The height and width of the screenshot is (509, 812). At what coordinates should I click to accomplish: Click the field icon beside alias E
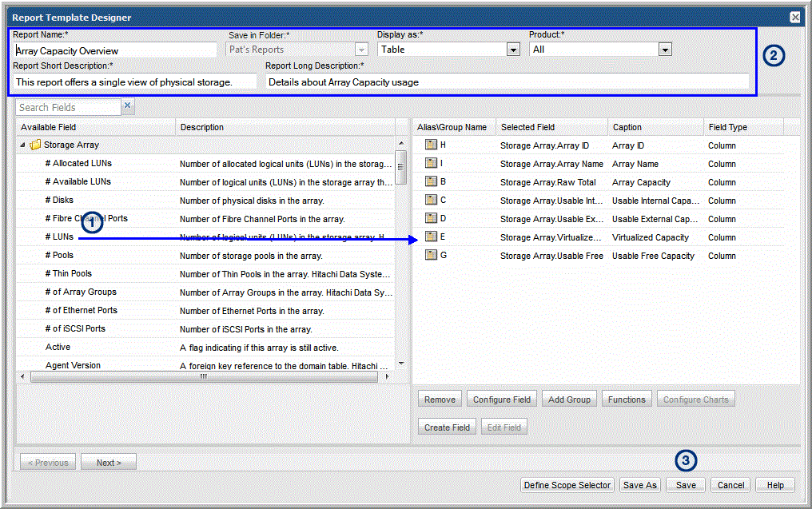431,237
